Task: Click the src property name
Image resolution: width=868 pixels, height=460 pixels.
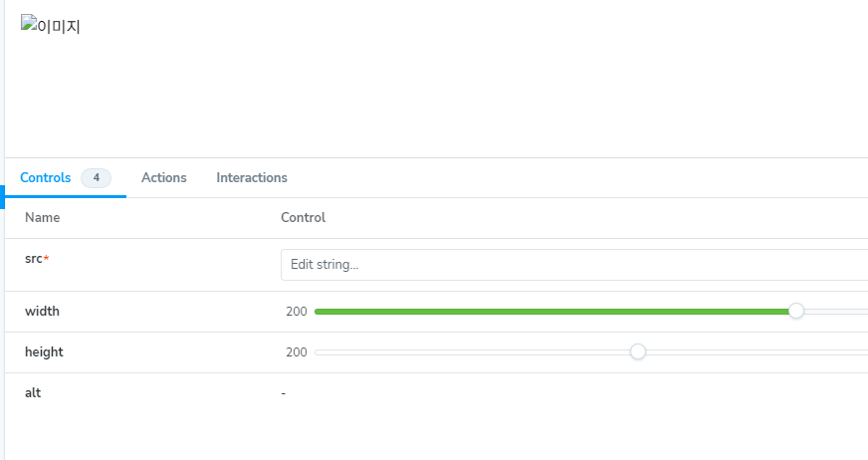Action: [x=34, y=259]
